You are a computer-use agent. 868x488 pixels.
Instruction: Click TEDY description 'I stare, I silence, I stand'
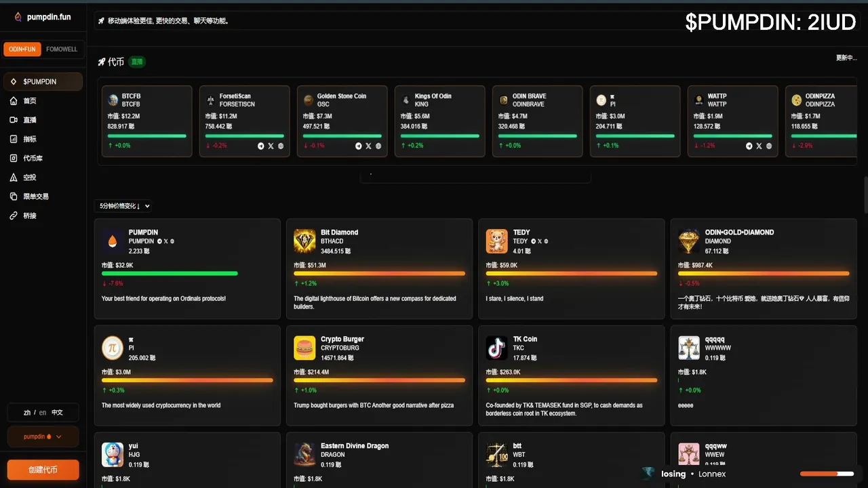pyautogui.click(x=515, y=298)
